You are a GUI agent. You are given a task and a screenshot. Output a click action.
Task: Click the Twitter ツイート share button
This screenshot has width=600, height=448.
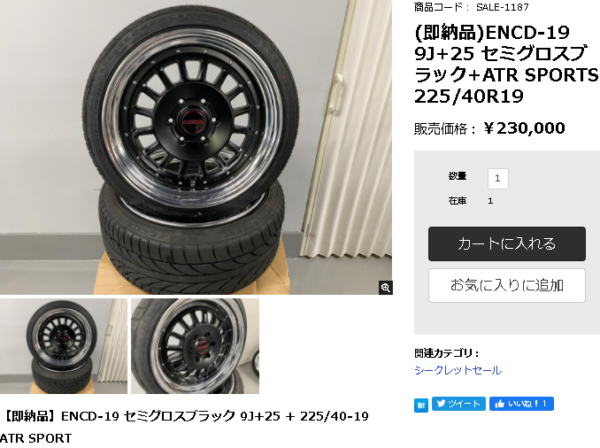pyautogui.click(x=459, y=404)
